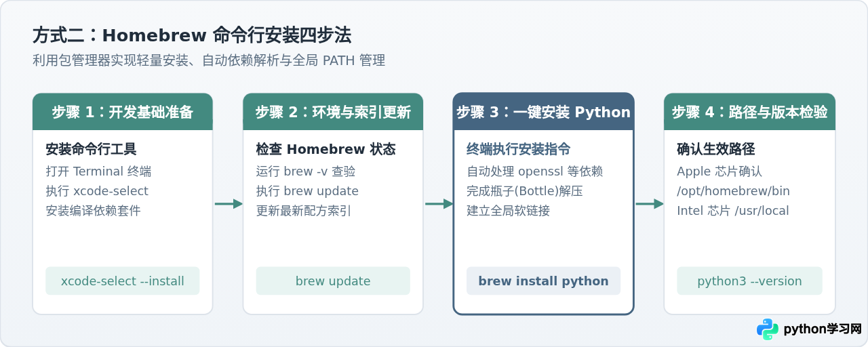Click the text '更新最新配方索引'
Image resolution: width=868 pixels, height=347 pixels.
[303, 210]
